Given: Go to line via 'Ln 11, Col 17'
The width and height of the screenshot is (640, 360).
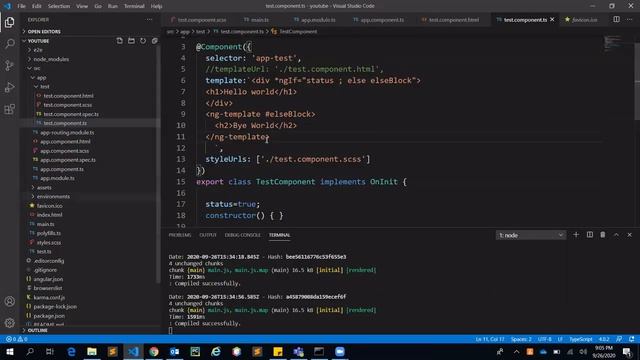Looking at the screenshot, I should click(x=490, y=339).
